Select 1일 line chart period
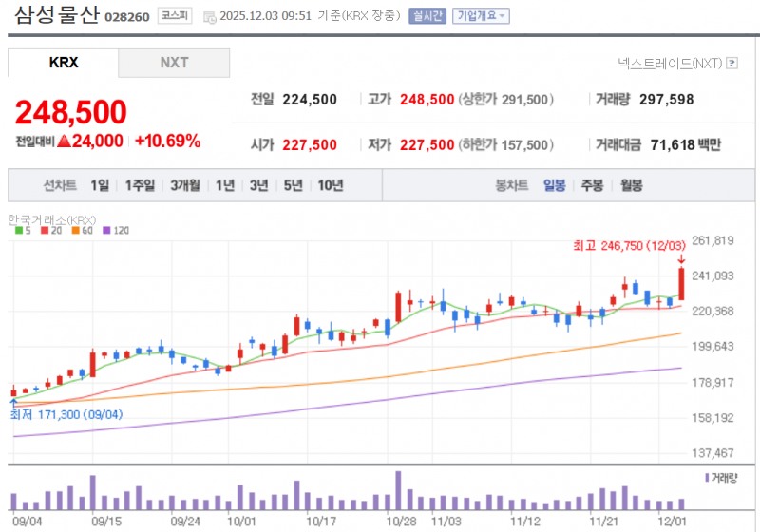 tap(100, 185)
